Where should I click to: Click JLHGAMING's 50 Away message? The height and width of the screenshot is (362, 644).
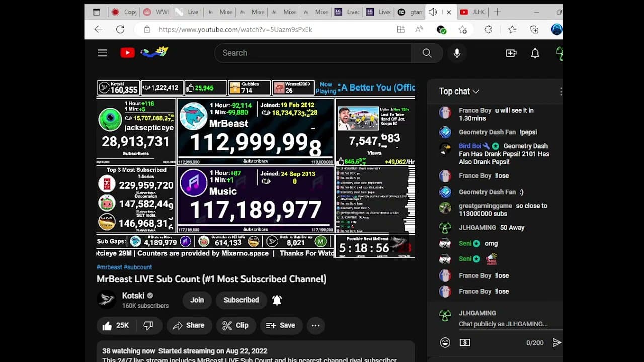point(512,228)
